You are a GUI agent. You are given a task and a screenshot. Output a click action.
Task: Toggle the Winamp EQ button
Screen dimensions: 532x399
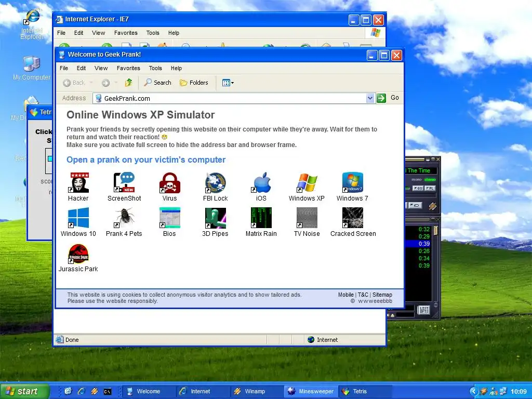tap(418, 188)
